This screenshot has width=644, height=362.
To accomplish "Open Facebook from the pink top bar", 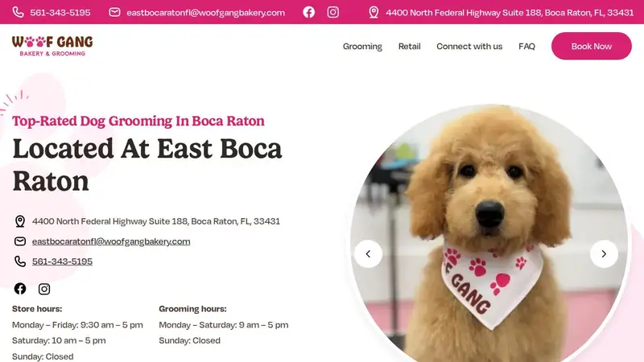I will 309,12.
